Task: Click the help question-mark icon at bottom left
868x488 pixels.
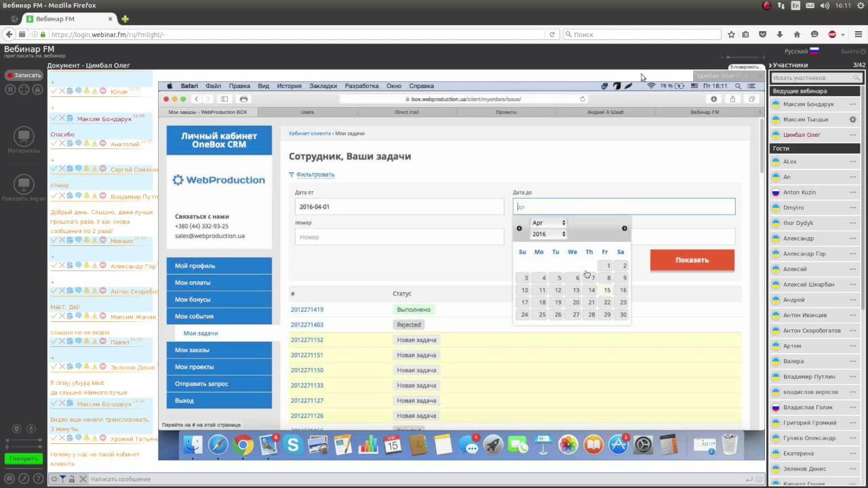Action: pyautogui.click(x=39, y=478)
